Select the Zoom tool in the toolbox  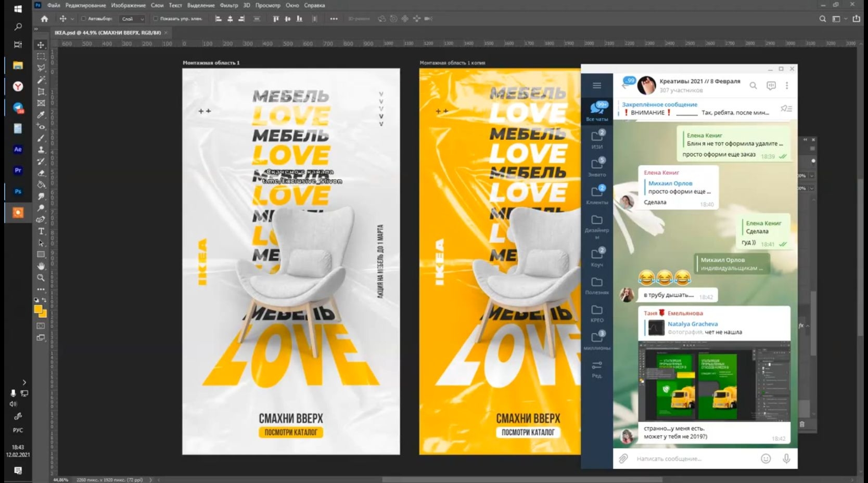(41, 278)
